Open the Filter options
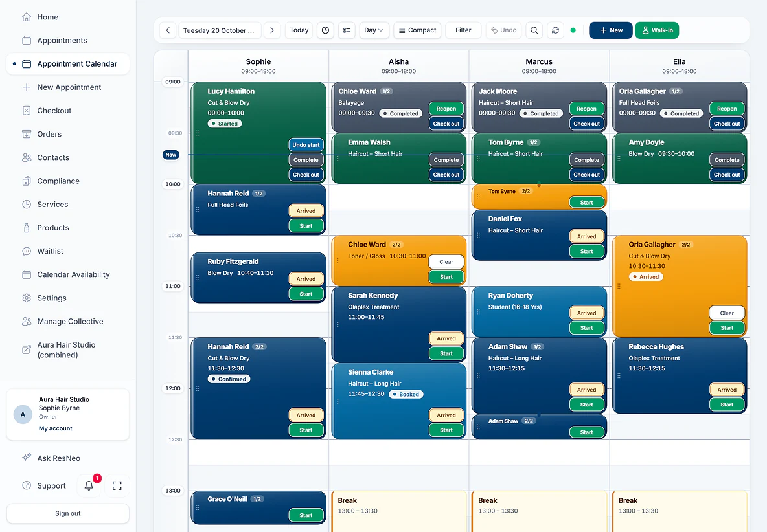Image resolution: width=767 pixels, height=532 pixels. click(463, 30)
